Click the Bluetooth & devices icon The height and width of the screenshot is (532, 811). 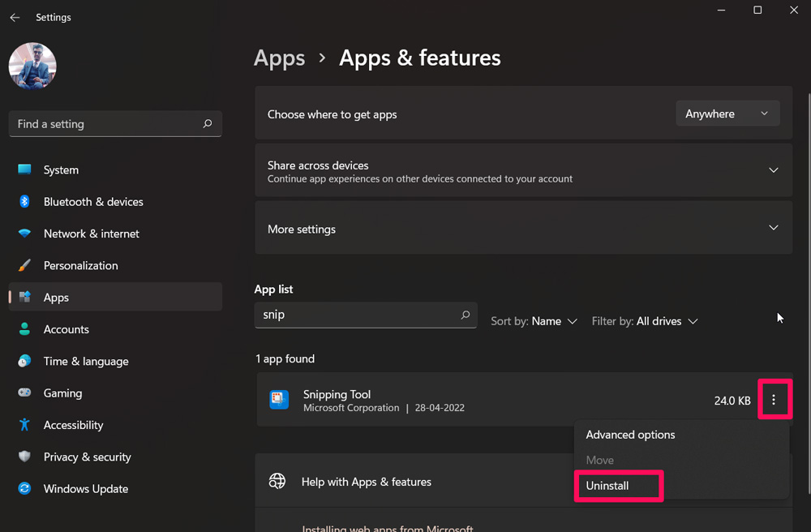coord(25,202)
